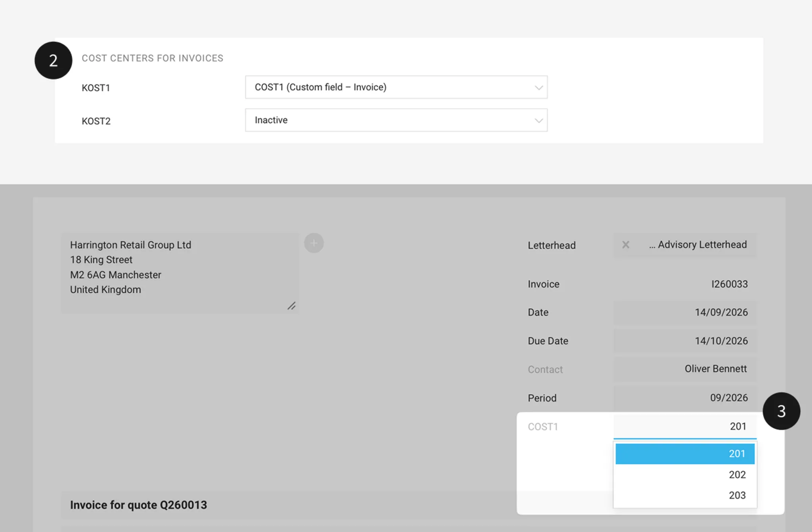
Task: Click the invoice number I260033
Action: point(730,284)
